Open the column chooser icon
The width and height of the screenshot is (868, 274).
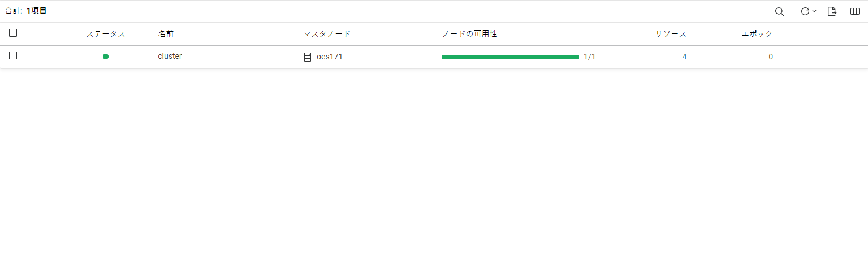pyautogui.click(x=855, y=11)
